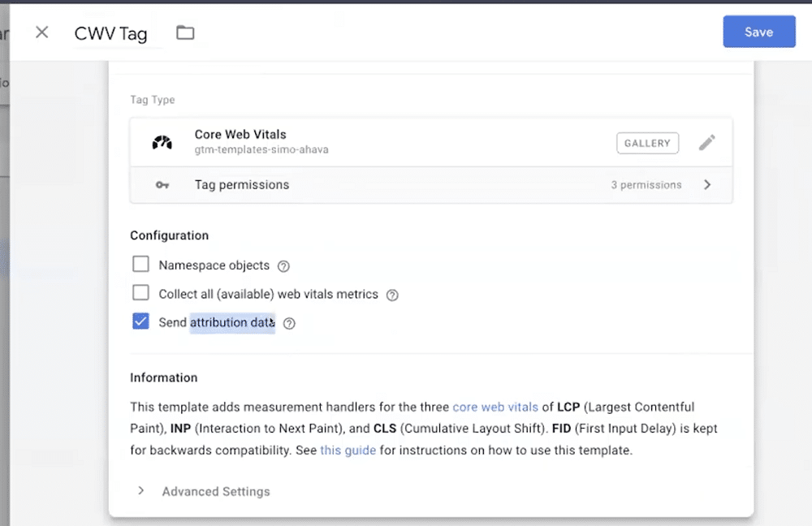Click the Save button

(758, 32)
